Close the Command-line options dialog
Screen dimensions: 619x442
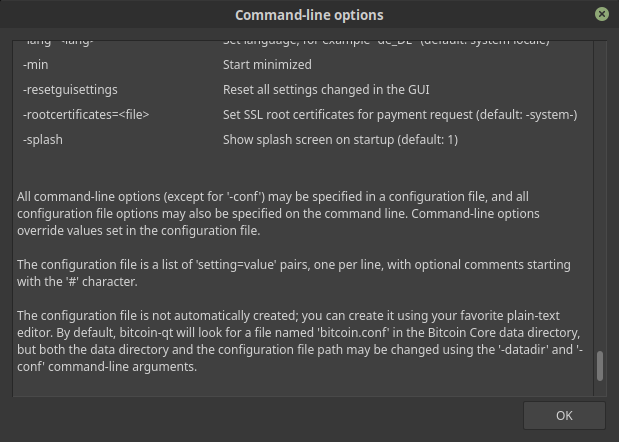point(602,14)
